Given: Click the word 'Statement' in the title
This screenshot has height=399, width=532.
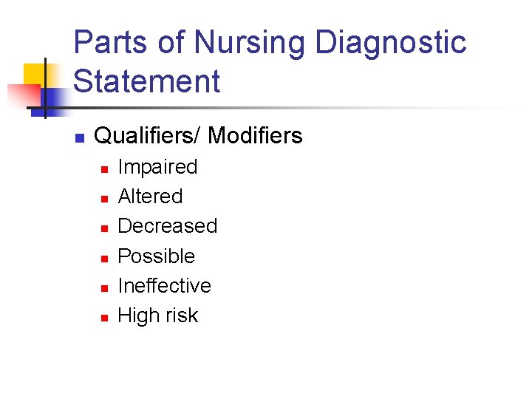Looking at the screenshot, I should coord(147,81).
